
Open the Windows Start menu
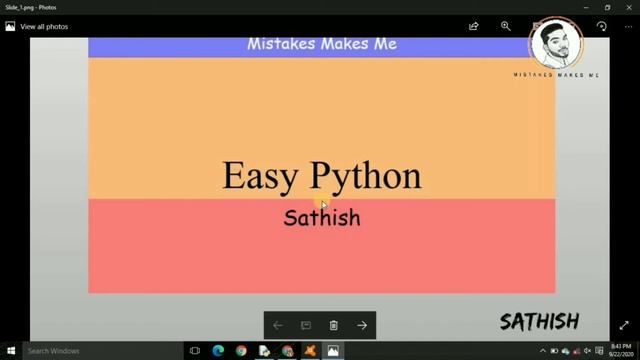pos(11,351)
